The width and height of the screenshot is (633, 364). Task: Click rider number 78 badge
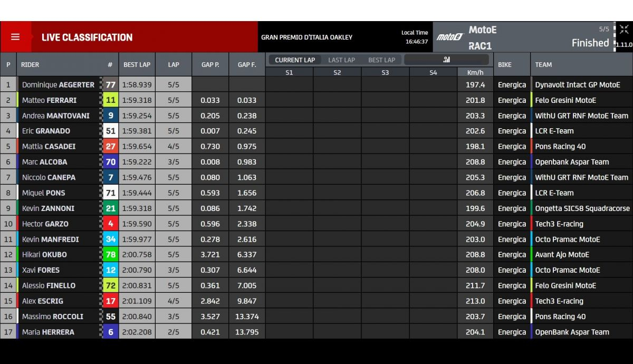coord(110,254)
